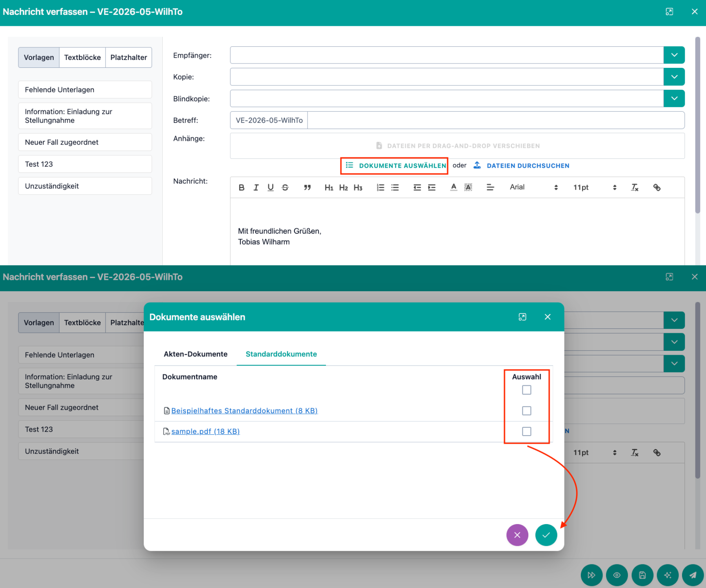706x588 pixels.
Task: Decrease indent in the message editor
Action: [x=417, y=187]
